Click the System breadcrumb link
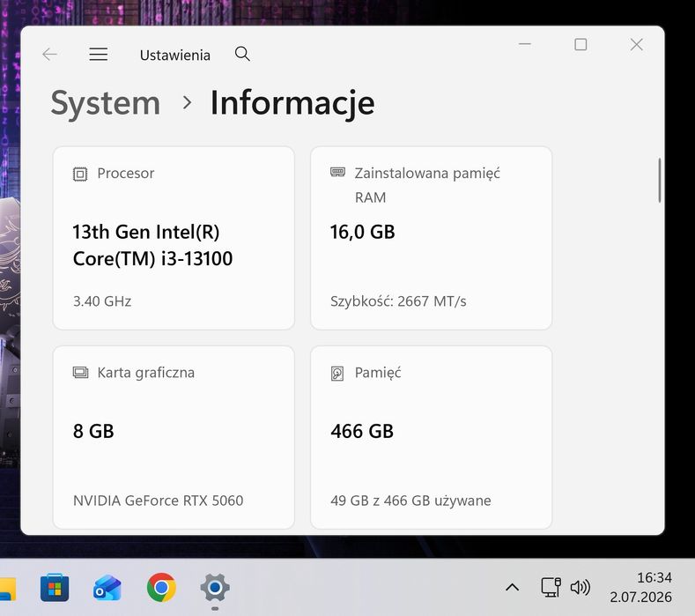The image size is (695, 616). pos(106,103)
